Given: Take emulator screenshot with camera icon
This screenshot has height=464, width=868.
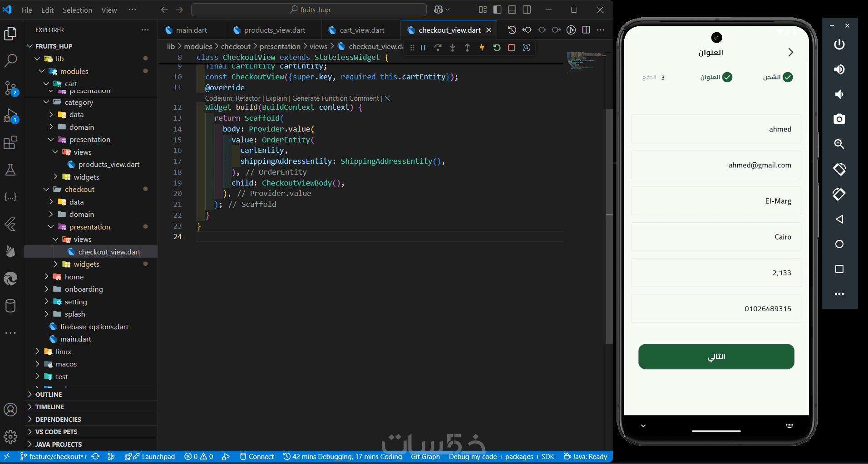Looking at the screenshot, I should 839,119.
